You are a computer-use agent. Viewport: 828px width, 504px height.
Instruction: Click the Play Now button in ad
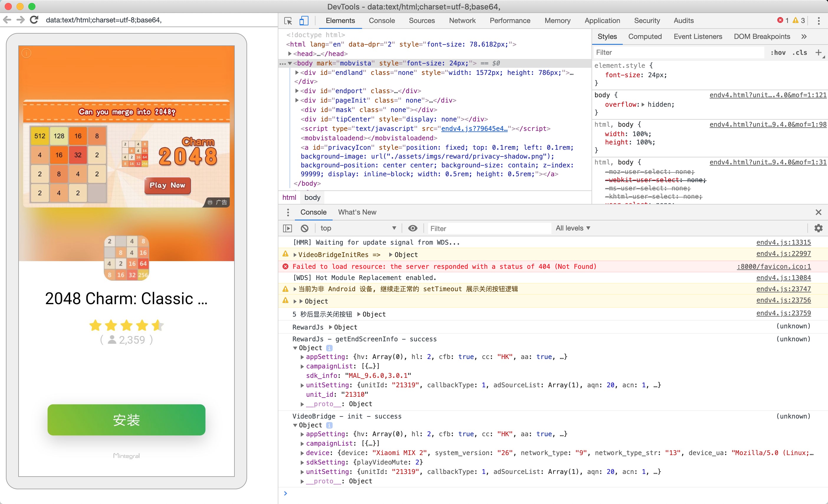point(167,185)
